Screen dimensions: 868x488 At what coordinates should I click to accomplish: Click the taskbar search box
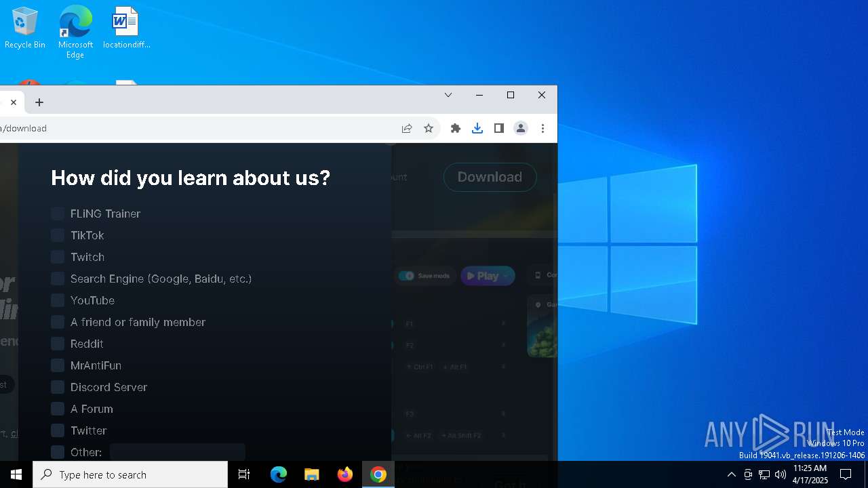click(130, 474)
